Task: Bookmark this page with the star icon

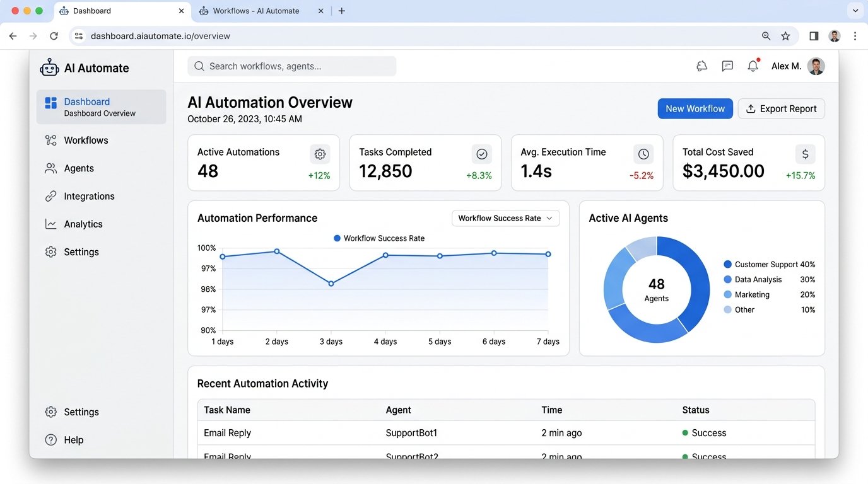Action: 785,36
